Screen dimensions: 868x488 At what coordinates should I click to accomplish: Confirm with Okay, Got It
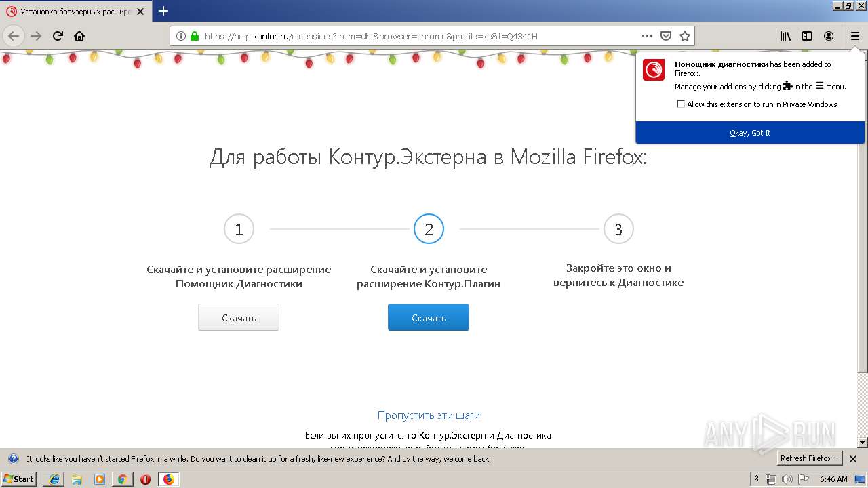tap(750, 133)
